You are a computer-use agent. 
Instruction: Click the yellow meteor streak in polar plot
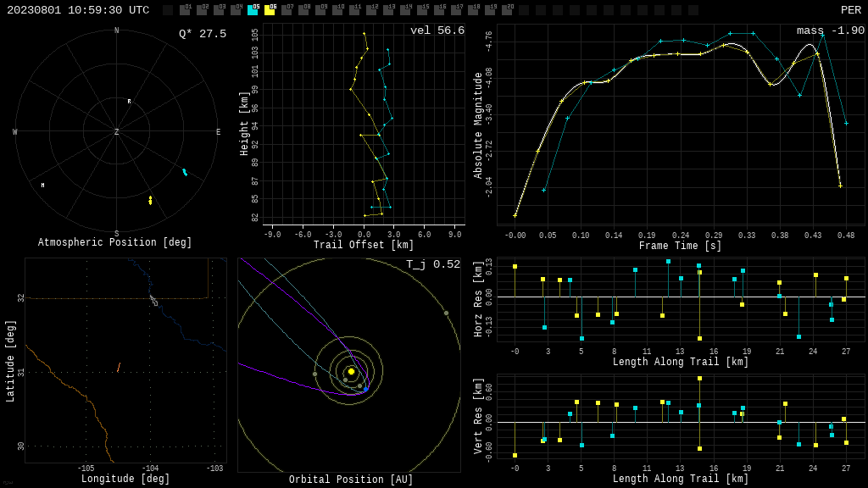(x=150, y=200)
